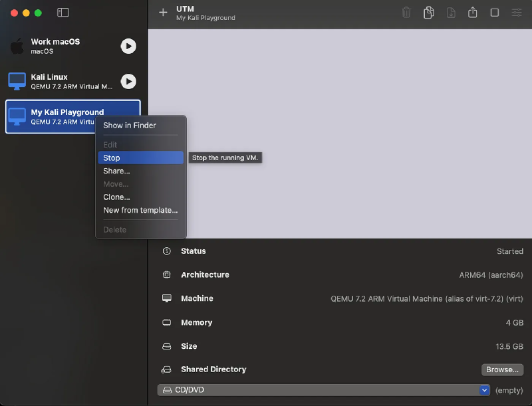
Task: Click the clone VM icon in toolbar
Action: pos(429,13)
